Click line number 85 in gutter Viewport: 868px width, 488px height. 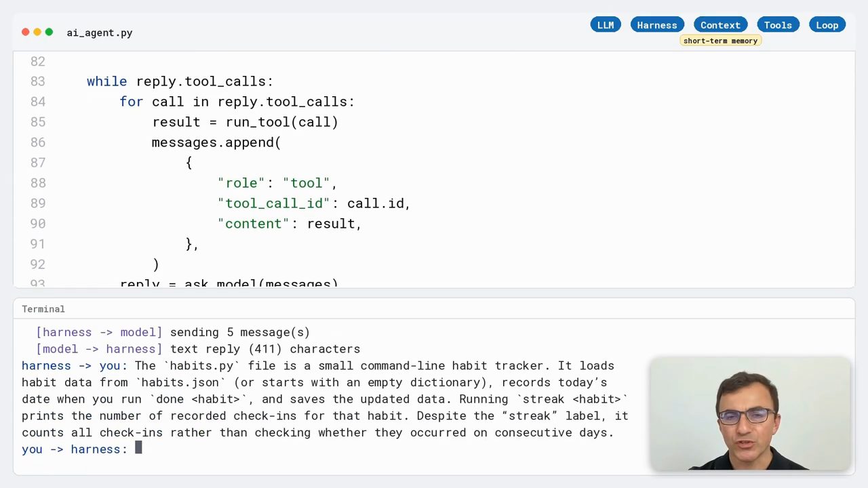[x=38, y=122]
